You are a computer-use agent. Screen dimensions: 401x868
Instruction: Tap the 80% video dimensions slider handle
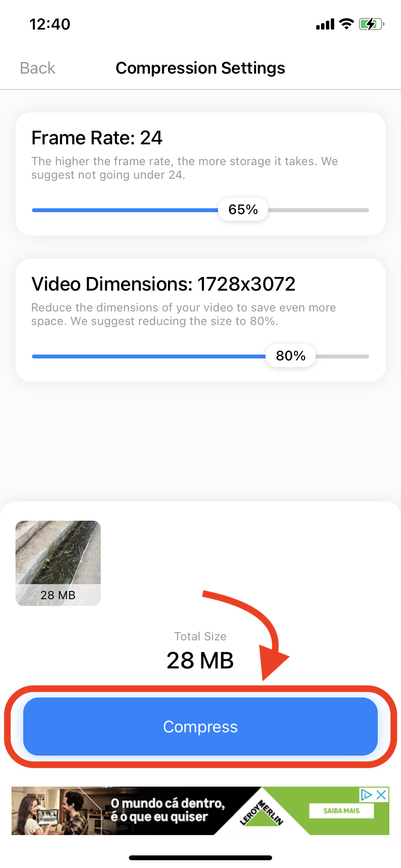[x=290, y=356]
